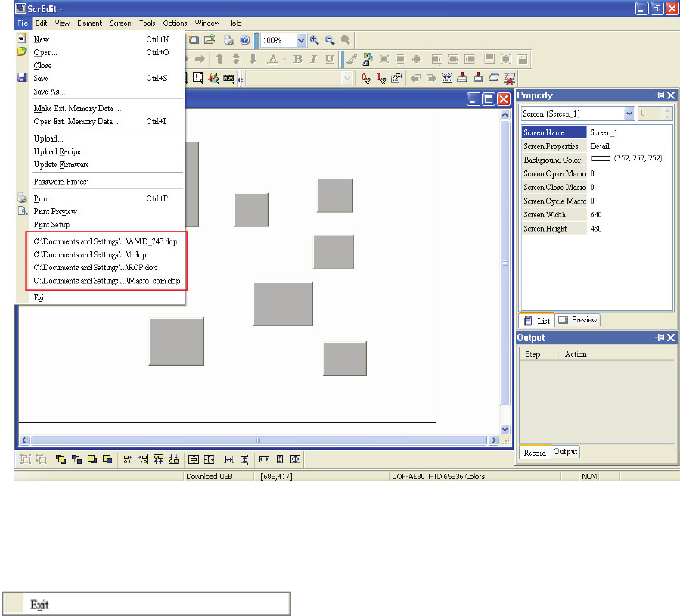
Task: Select Upload Recipe from File menu
Action: (60, 151)
